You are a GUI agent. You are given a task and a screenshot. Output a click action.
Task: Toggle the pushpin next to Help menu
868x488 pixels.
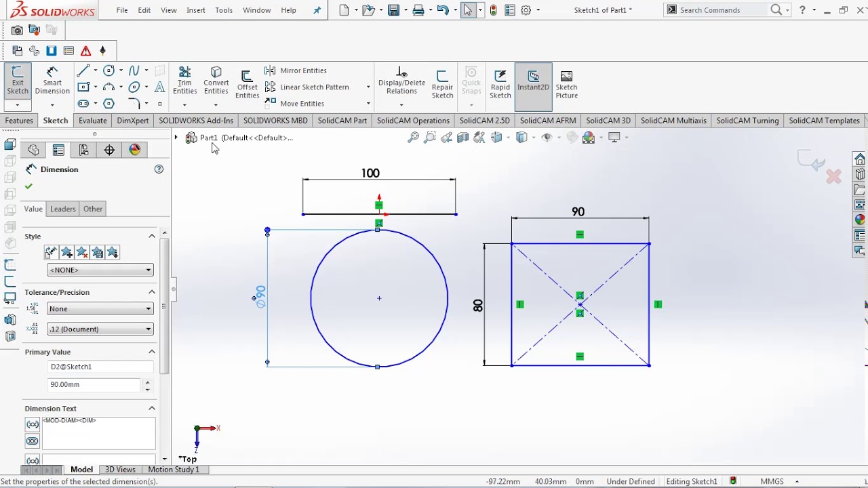(x=317, y=10)
